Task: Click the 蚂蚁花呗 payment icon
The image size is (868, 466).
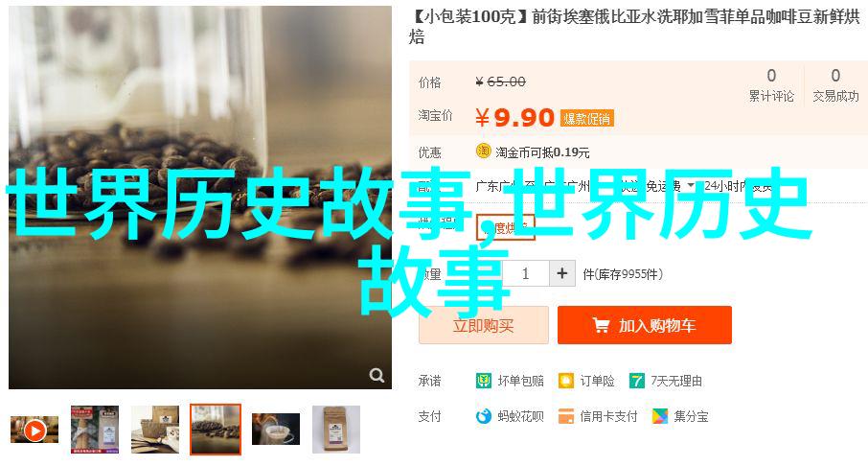Action: [x=483, y=416]
